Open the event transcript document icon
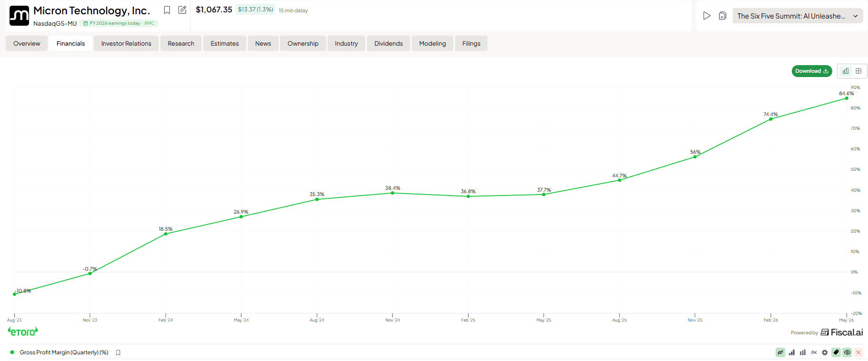Image resolution: width=868 pixels, height=361 pixels. pyautogui.click(x=722, y=16)
